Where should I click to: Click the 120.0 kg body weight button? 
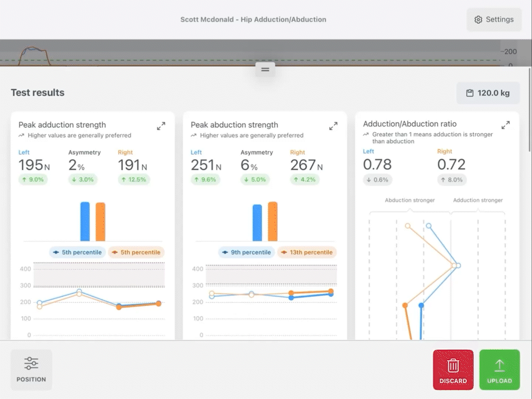click(x=488, y=93)
